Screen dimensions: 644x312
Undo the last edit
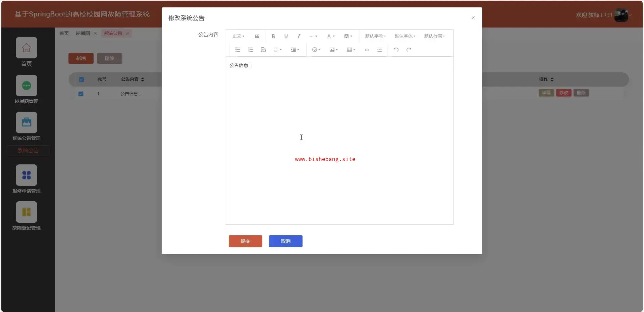[396, 50]
